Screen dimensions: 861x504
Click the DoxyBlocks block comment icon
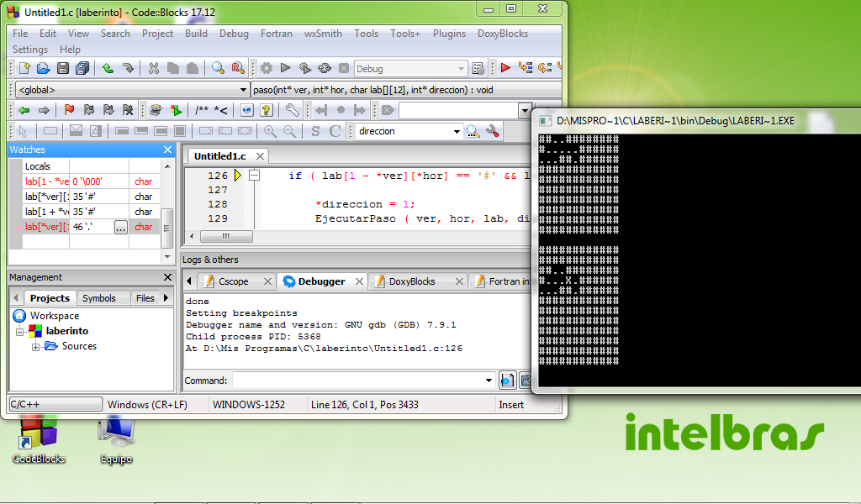pos(202,110)
